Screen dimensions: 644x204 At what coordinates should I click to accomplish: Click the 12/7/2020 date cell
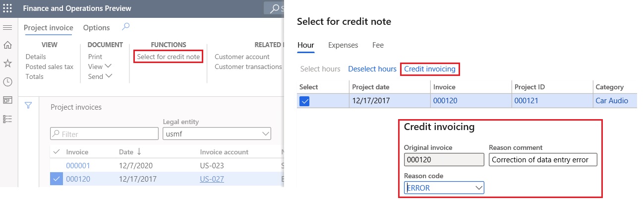135,166
